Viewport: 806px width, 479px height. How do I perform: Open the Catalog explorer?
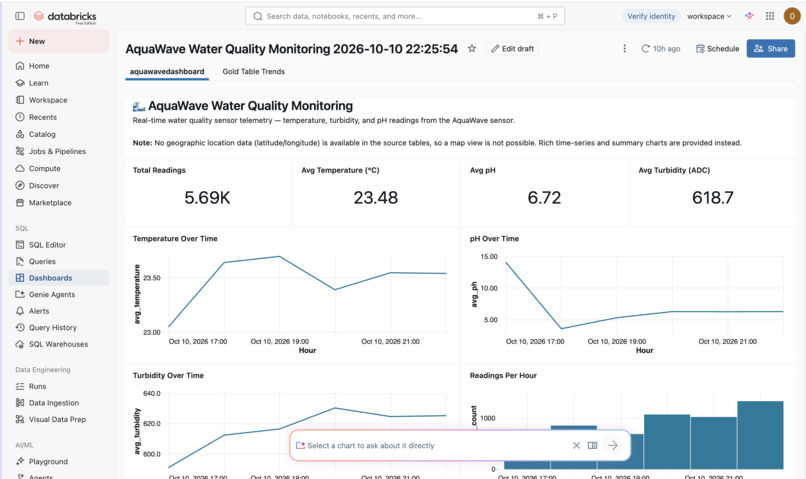[59, 134]
